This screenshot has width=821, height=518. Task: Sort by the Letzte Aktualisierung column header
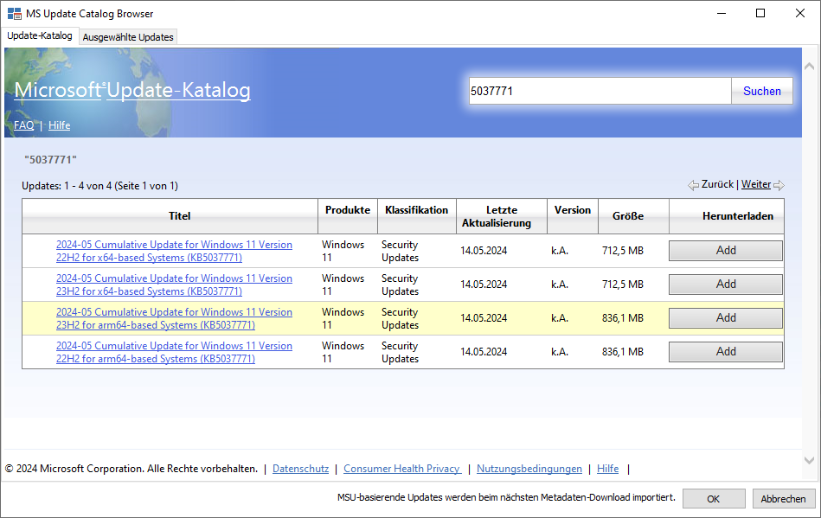tap(502, 216)
